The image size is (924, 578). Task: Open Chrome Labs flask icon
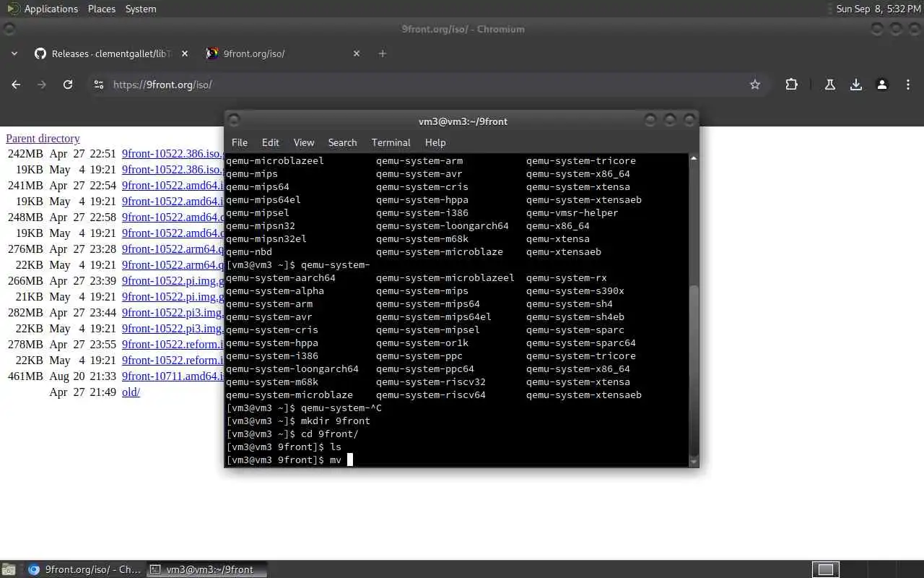click(830, 85)
